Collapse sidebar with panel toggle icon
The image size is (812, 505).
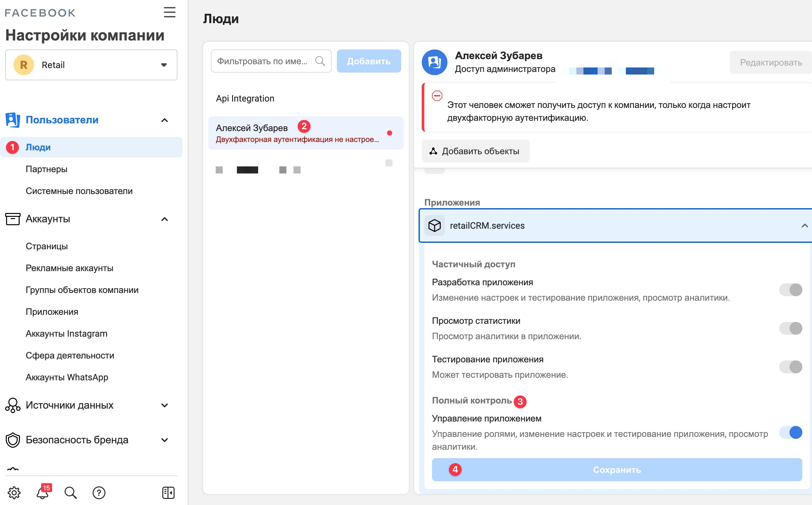click(168, 492)
